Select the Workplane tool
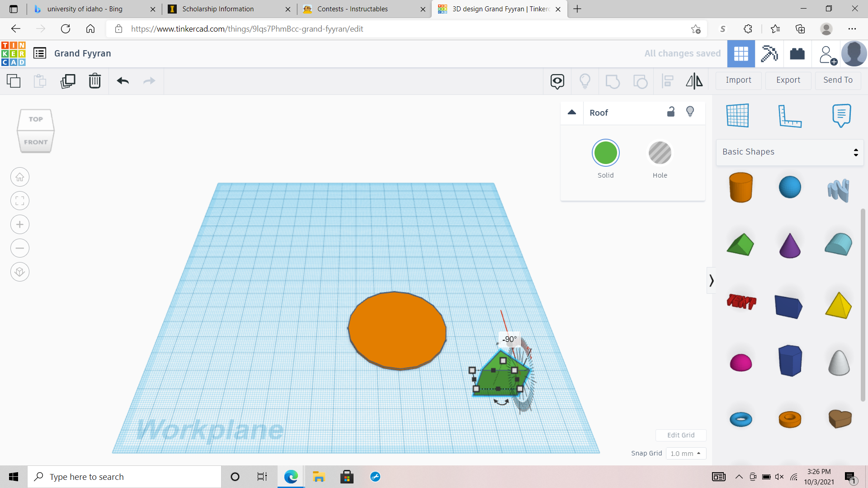Screen dimensions: 868x488 [x=738, y=115]
